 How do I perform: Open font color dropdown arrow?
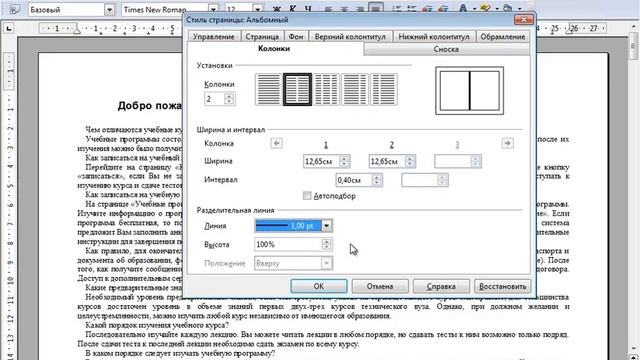[474, 9]
